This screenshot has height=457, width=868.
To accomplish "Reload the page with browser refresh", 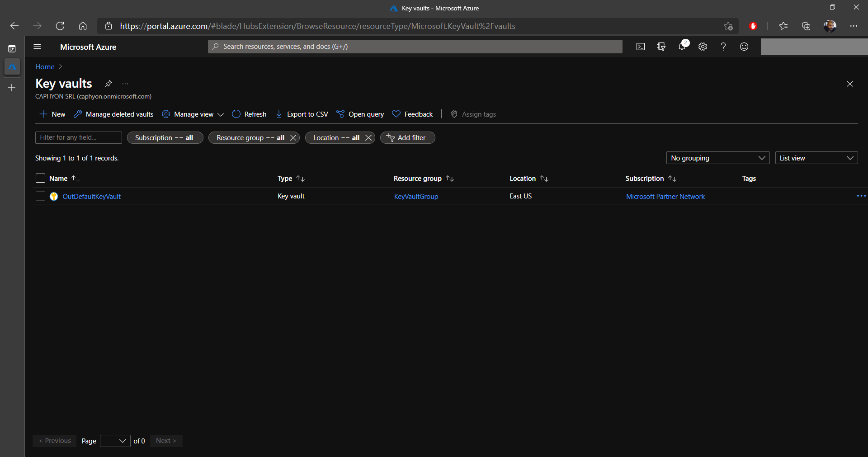I will 60,26.
